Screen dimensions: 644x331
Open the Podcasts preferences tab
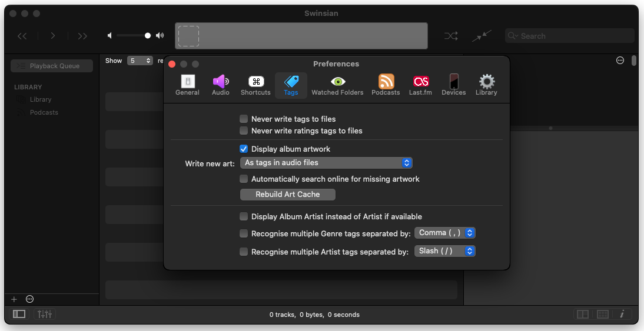(x=386, y=85)
